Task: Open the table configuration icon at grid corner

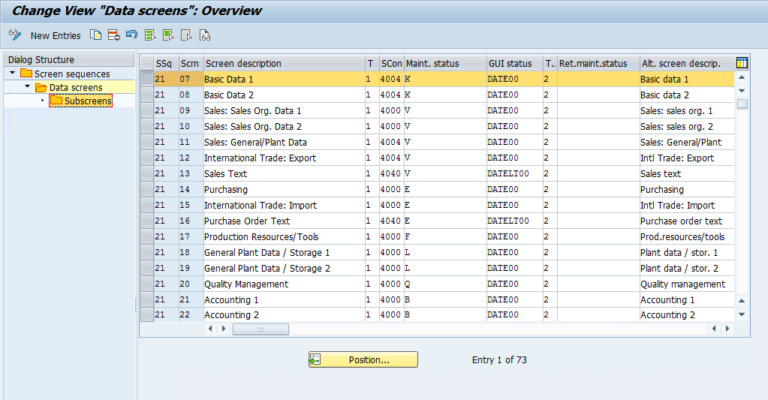Action: (742, 63)
